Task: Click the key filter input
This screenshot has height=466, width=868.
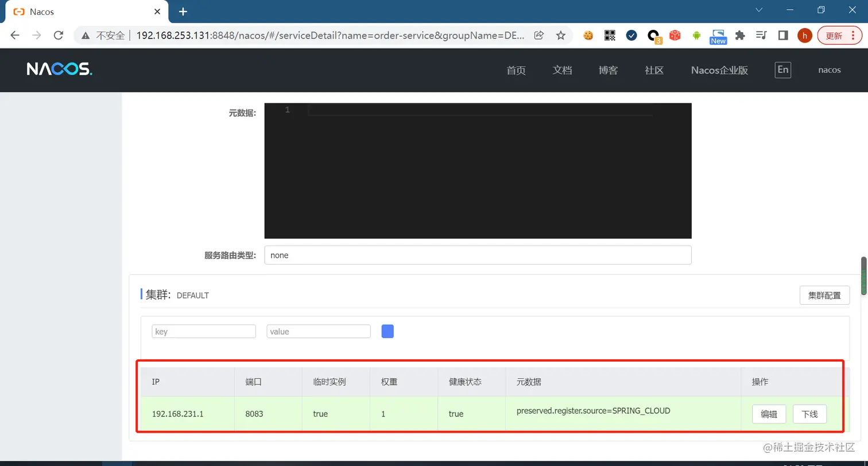Action: tap(204, 331)
